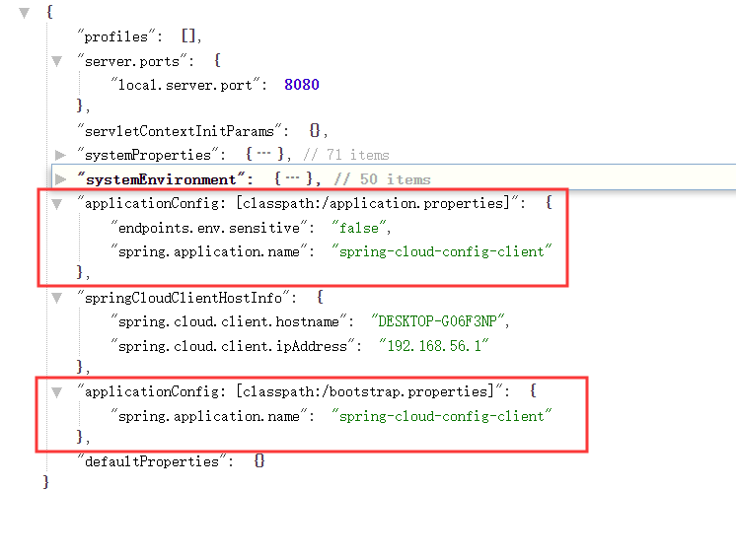
Task: Select the "systemProperties" key
Action: tap(148, 155)
